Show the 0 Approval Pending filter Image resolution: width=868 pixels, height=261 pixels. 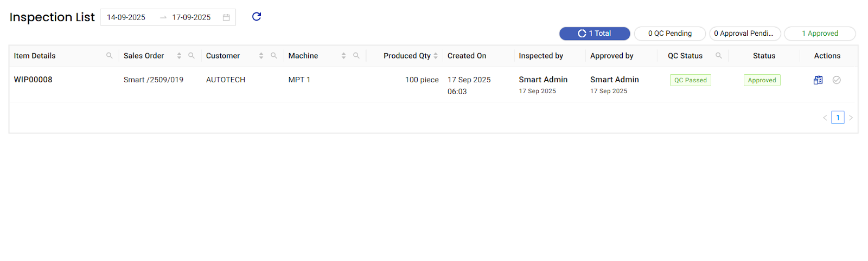(745, 34)
